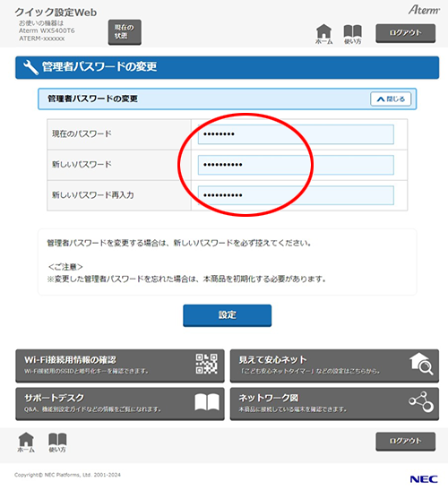This screenshot has height=490, width=448.
Task: Click the NEC logo in footer
Action: click(x=424, y=479)
